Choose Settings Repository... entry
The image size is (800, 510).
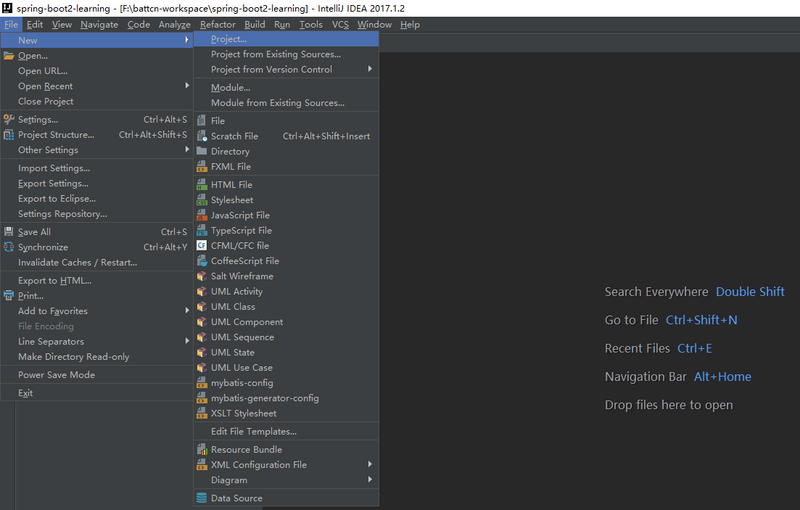click(x=97, y=214)
